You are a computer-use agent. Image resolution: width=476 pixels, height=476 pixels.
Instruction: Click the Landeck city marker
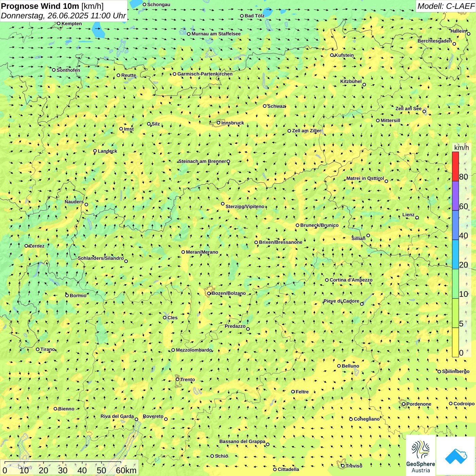point(95,151)
